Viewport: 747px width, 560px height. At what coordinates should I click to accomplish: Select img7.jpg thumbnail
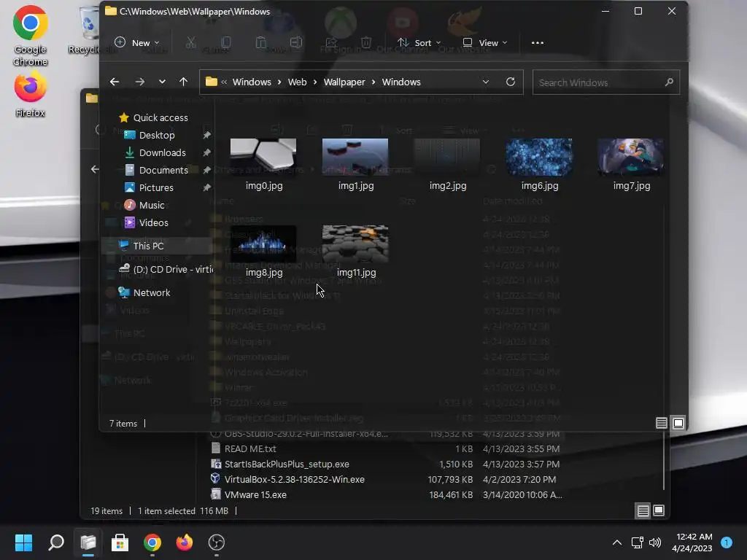631,157
